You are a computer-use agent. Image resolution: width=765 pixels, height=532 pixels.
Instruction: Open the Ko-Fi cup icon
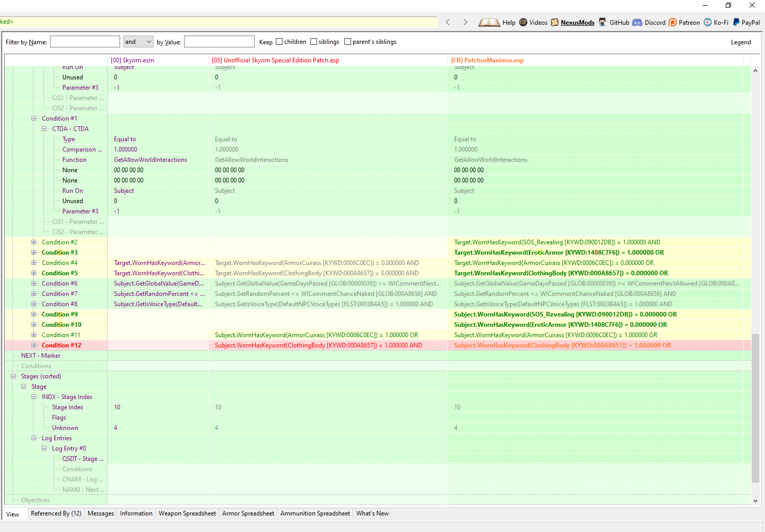click(x=708, y=22)
